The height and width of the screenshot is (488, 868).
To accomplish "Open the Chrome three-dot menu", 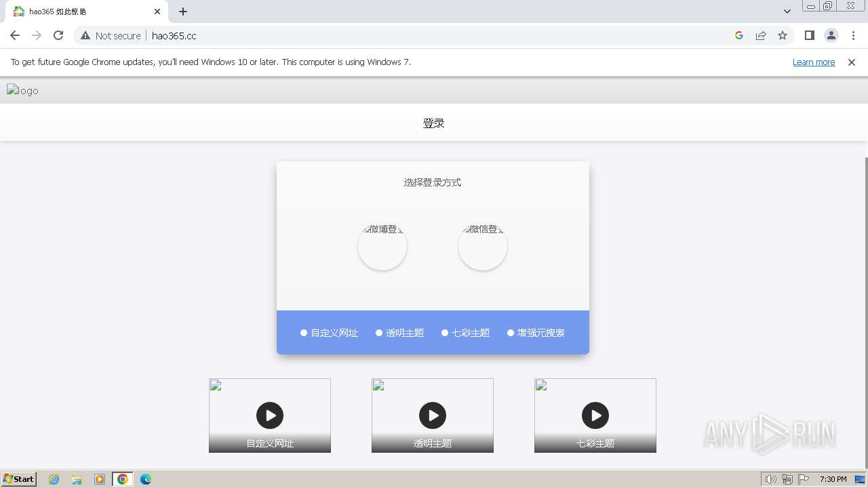I will tap(854, 35).
